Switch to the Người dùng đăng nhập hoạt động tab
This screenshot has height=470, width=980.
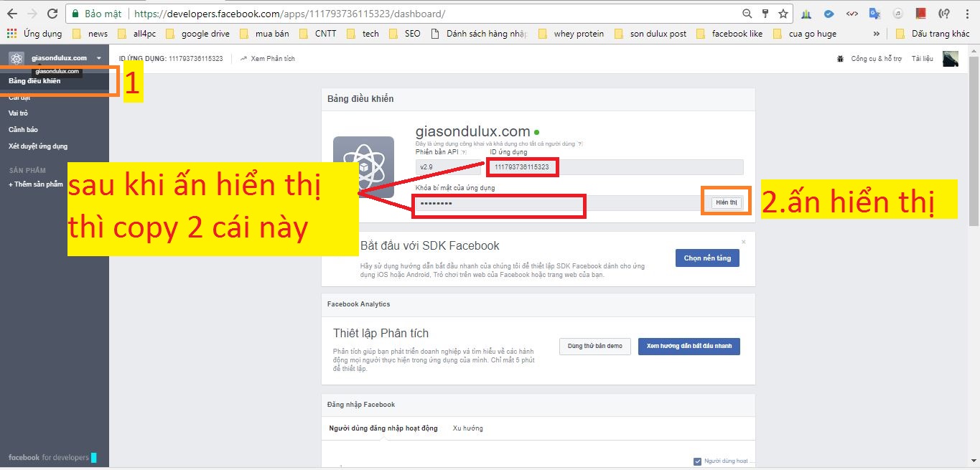(x=383, y=428)
